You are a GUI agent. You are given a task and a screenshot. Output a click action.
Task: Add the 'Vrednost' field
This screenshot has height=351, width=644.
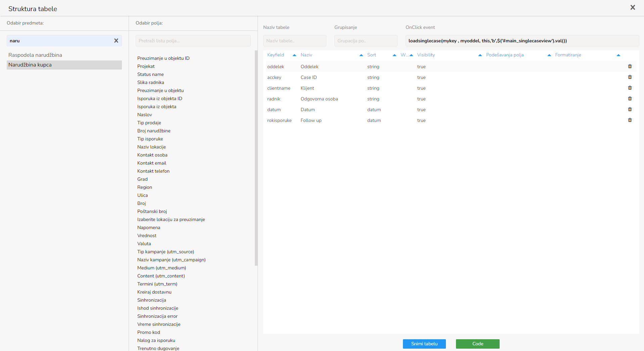(x=147, y=236)
